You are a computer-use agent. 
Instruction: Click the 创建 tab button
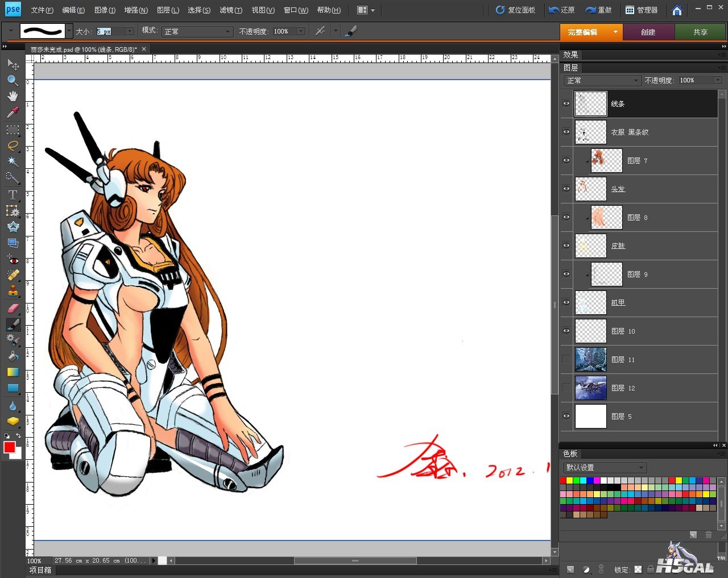pyautogui.click(x=648, y=32)
